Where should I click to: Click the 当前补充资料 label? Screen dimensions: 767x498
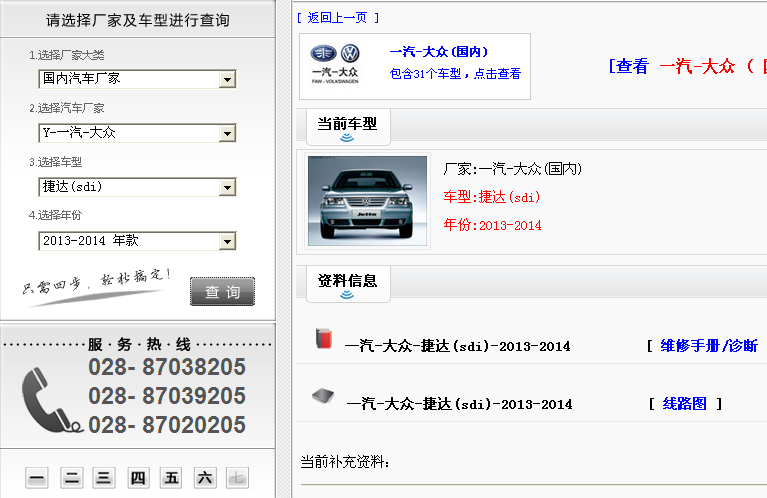345,462
